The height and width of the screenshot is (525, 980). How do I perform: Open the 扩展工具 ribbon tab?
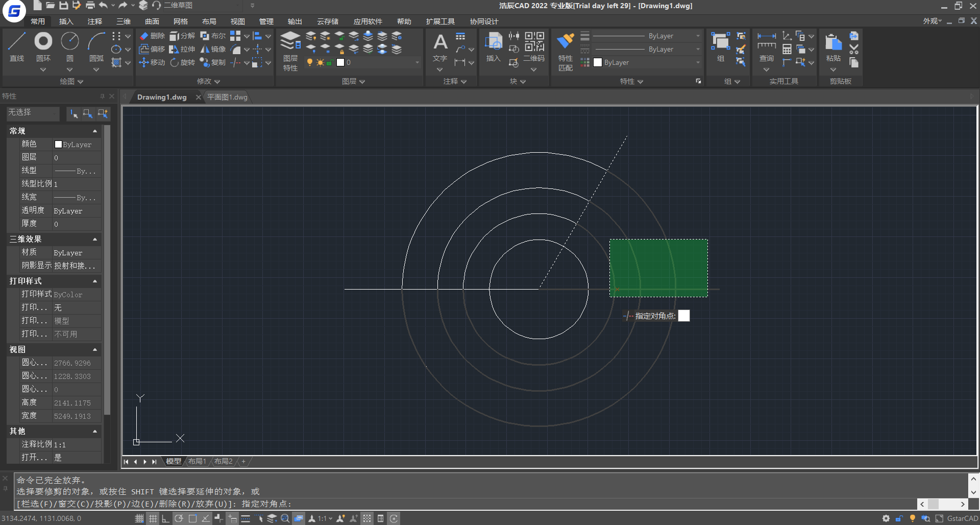(440, 21)
